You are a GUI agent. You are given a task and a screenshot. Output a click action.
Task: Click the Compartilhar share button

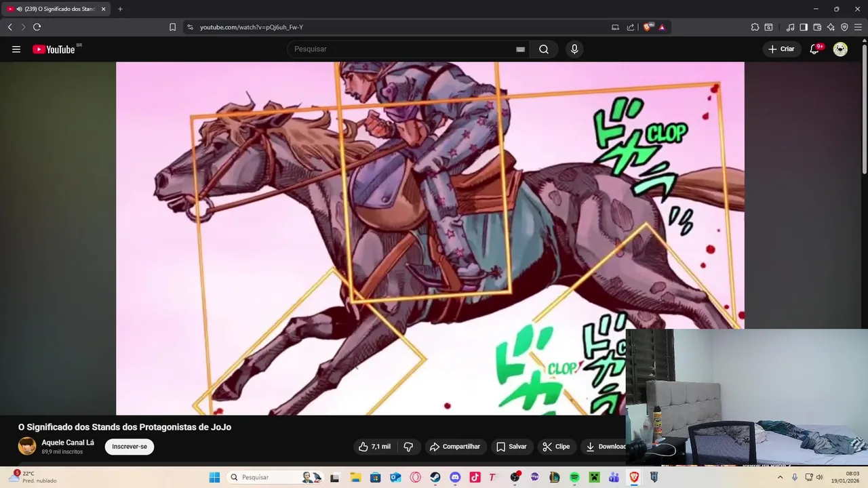pyautogui.click(x=455, y=447)
